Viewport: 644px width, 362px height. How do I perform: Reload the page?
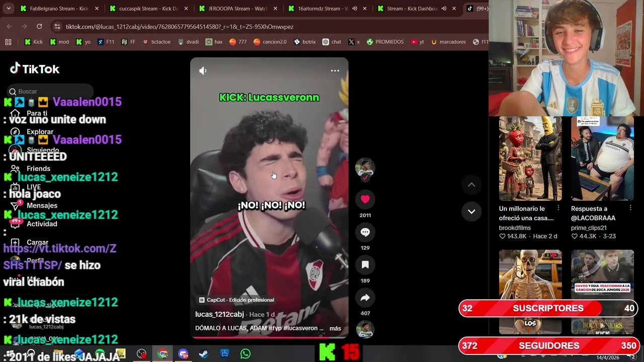(x=39, y=27)
